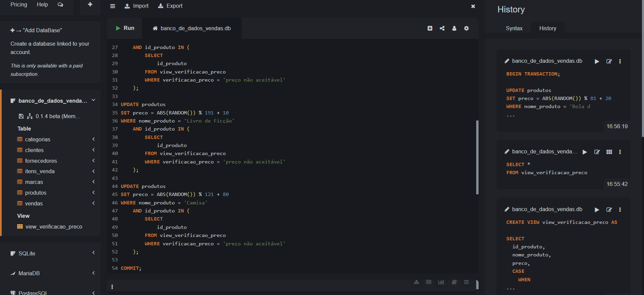Select the History tab
The image size is (644, 295).
(x=548, y=29)
